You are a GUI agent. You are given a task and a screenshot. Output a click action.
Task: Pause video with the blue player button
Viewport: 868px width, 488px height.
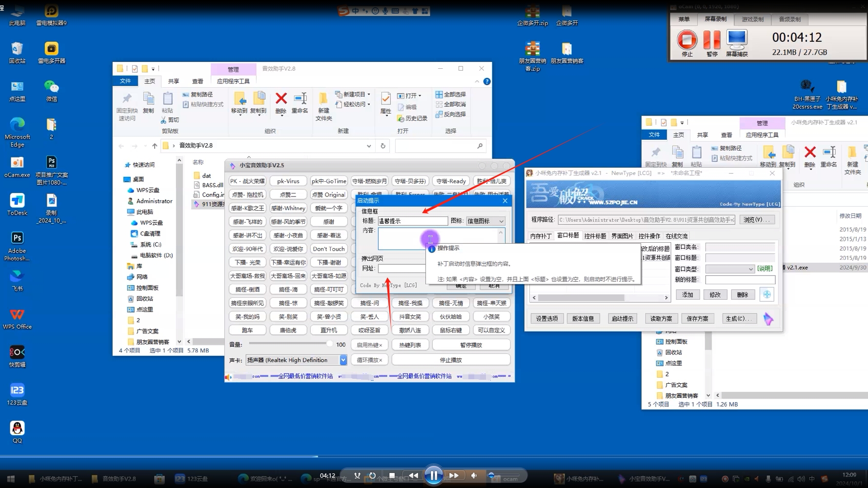point(433,475)
